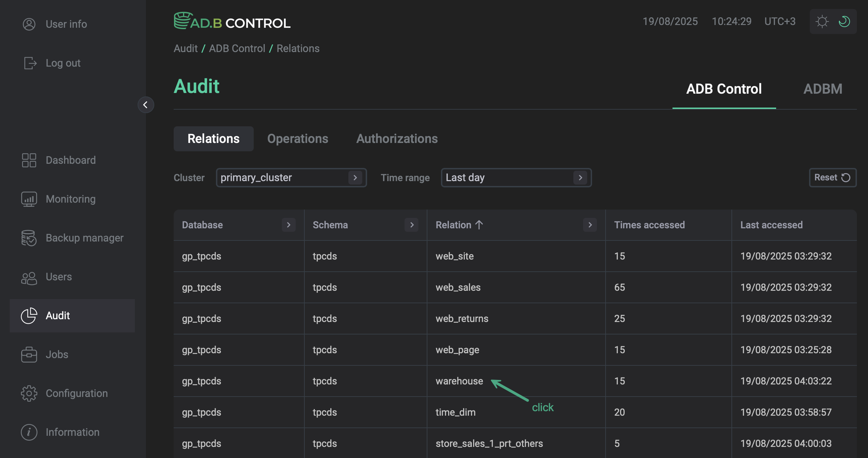Toggle ascending sort on the Relation column
868x458 pixels.
479,225
